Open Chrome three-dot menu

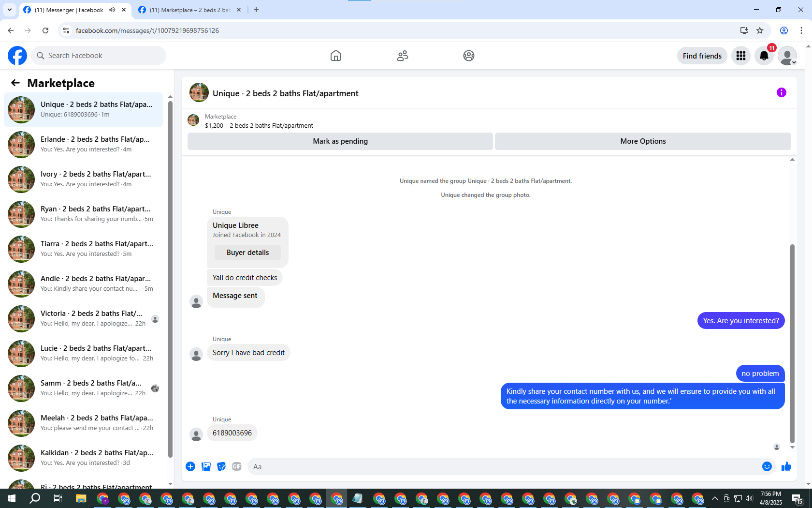coord(801,30)
